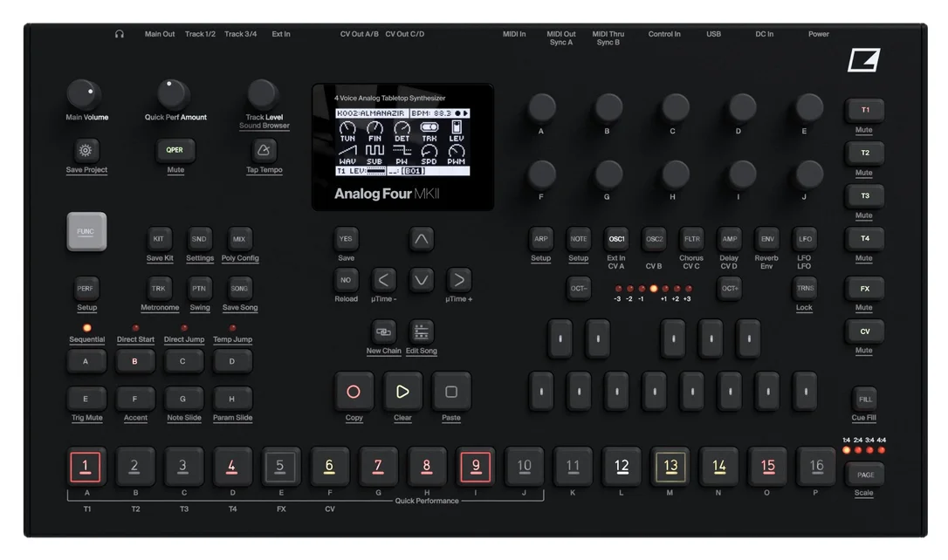Click the Main Volume knob
This screenshot has width=948, height=560.
coord(83,94)
